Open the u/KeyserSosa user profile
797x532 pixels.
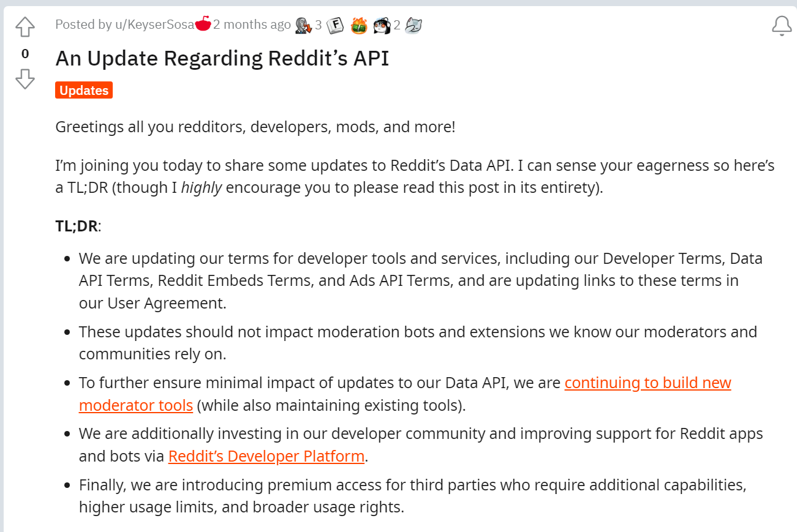point(154,24)
